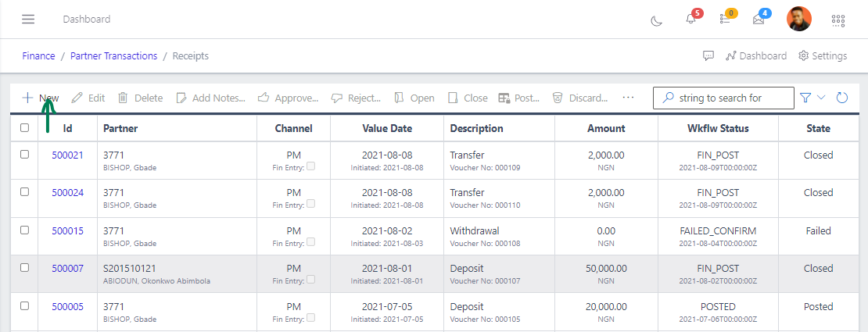Screen dimensions: 868x332
Task: Click FAILED_CONFIRM status cell
Action: [718, 230]
